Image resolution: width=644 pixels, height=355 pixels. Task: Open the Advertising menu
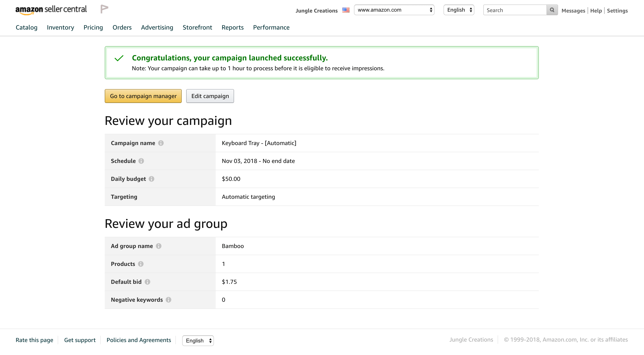click(157, 28)
